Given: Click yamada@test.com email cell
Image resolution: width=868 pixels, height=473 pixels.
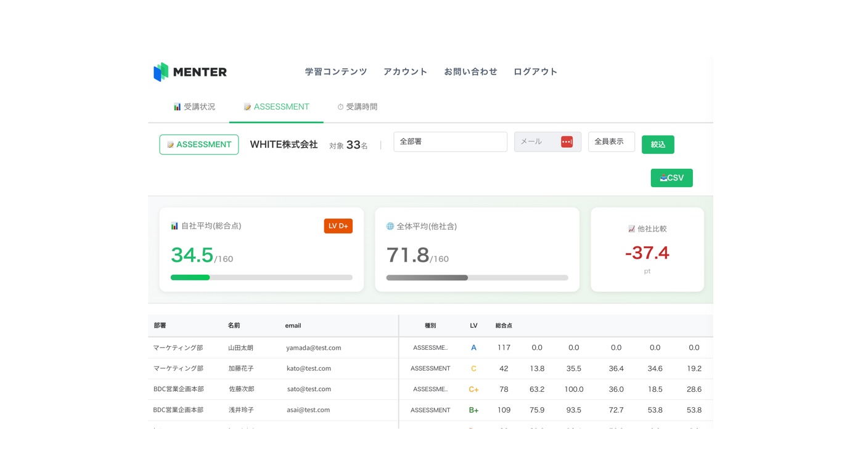Looking at the screenshot, I should (314, 348).
